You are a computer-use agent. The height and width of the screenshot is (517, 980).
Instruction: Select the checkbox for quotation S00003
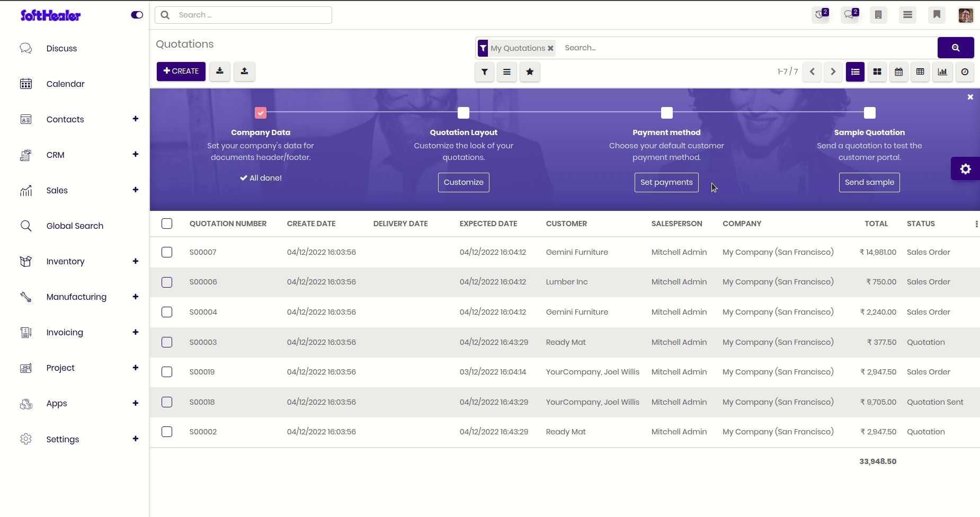click(x=167, y=342)
